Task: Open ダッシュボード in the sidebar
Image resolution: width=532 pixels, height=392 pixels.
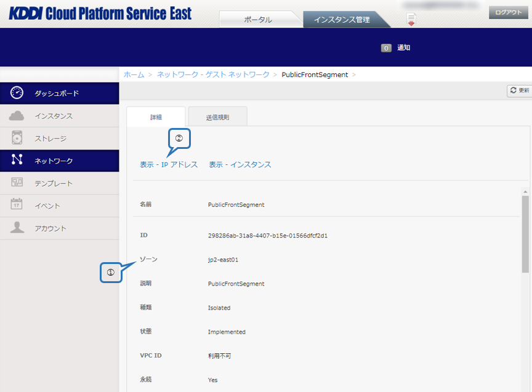Action: pos(59,93)
